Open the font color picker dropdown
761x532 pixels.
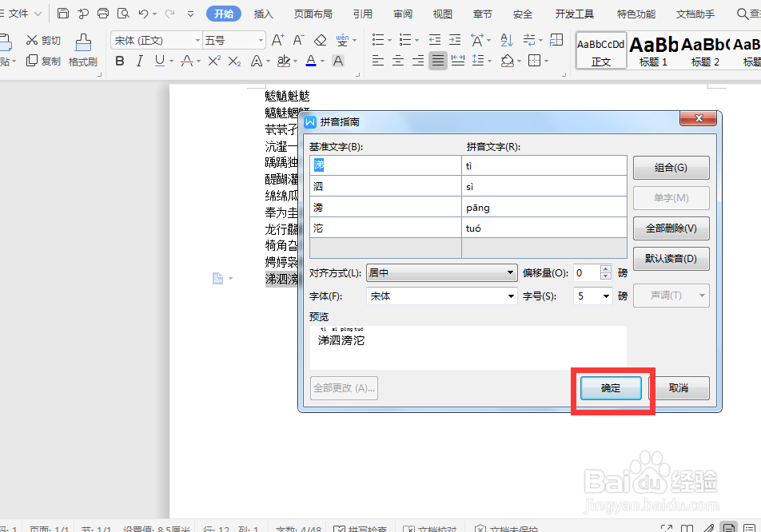[321, 61]
